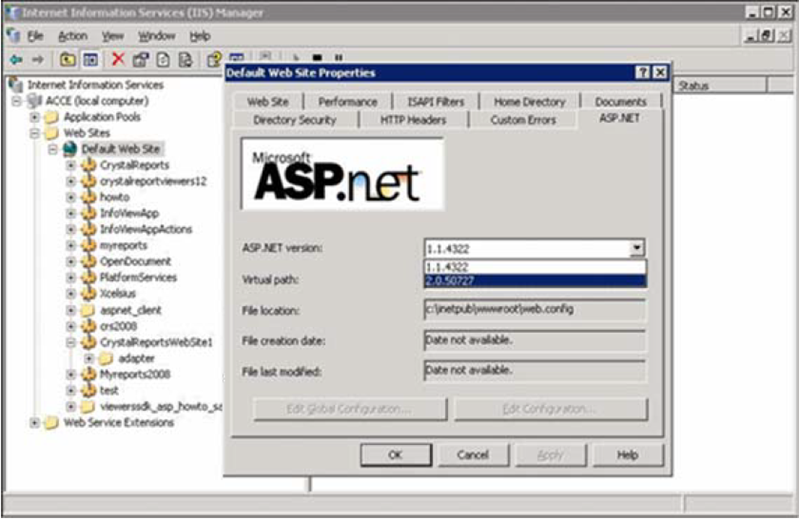The image size is (799, 519).
Task: Click the Back arrow in the toolbar
Action: click(14, 60)
